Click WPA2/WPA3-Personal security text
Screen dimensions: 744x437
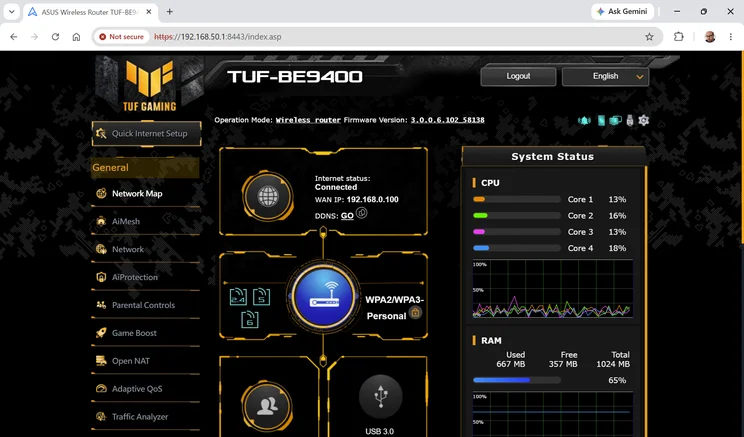[394, 308]
